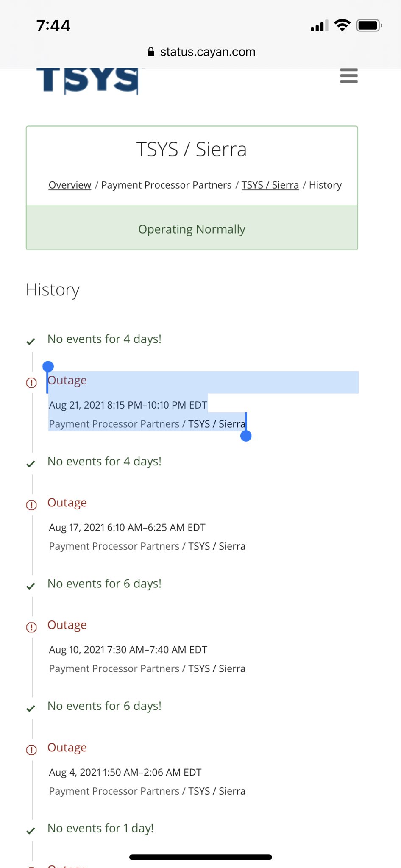Click the Aug 21 outage warning icon
This screenshot has width=401, height=868.
(x=31, y=383)
